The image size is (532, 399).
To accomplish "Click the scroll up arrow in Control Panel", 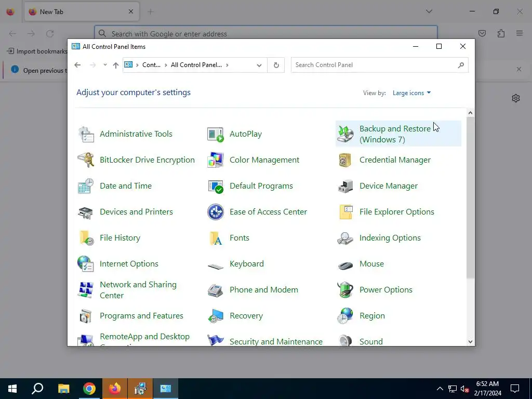I will pos(470,113).
